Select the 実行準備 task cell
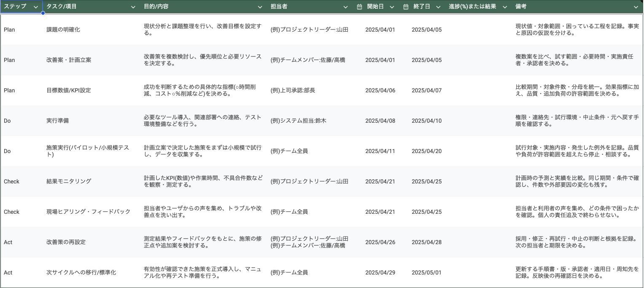Image resolution: width=644 pixels, height=288 pixels. pos(91,121)
